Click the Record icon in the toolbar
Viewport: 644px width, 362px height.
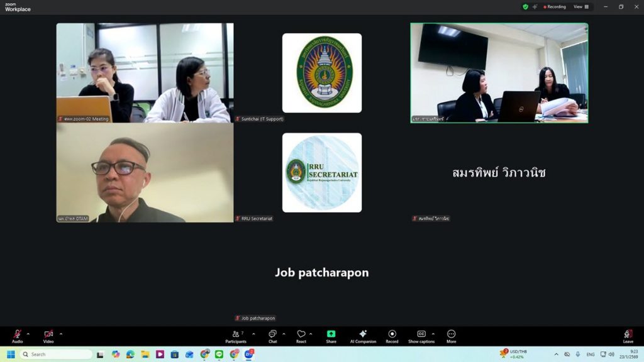click(392, 335)
